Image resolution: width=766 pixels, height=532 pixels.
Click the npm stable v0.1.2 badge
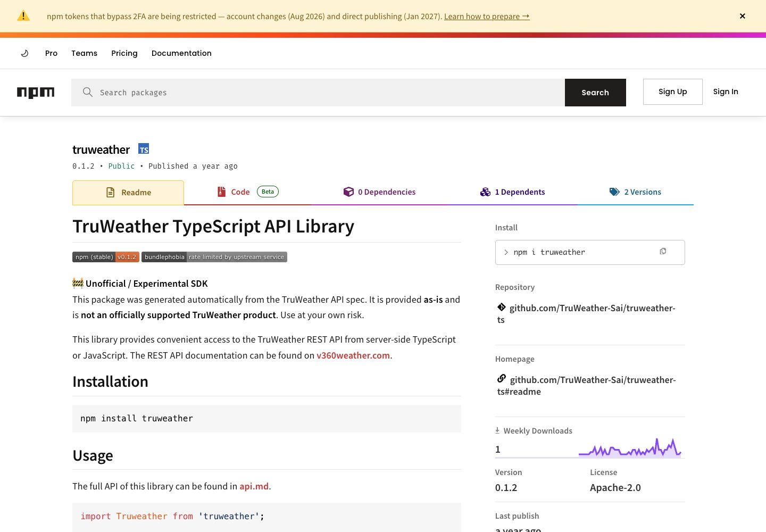106,257
